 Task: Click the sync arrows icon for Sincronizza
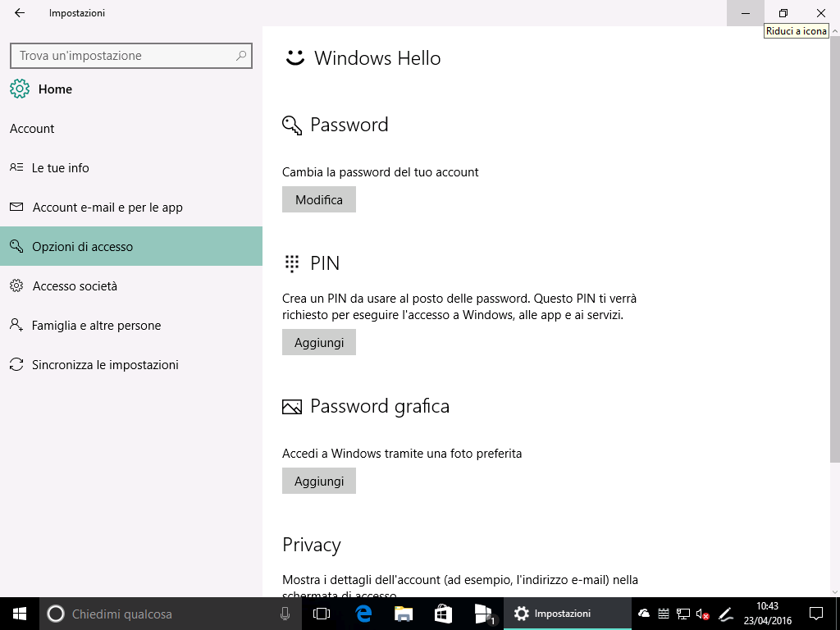click(x=16, y=364)
